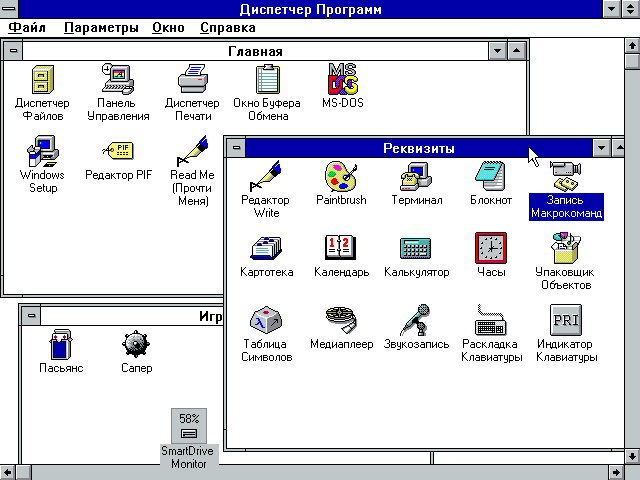This screenshot has width=640, height=480.
Task: Open the Paintbrush program icon
Action: tap(341, 176)
